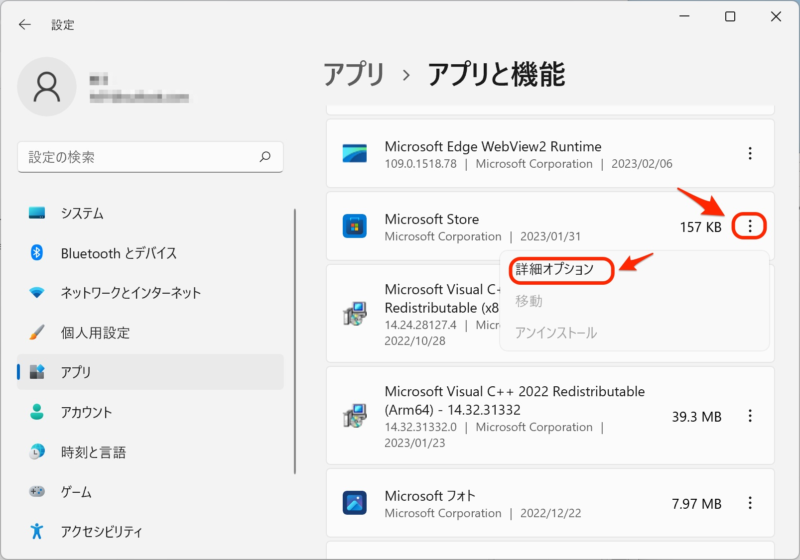800x560 pixels.
Task: Open the three-dot menu for Microsoft Store
Action: point(749,226)
